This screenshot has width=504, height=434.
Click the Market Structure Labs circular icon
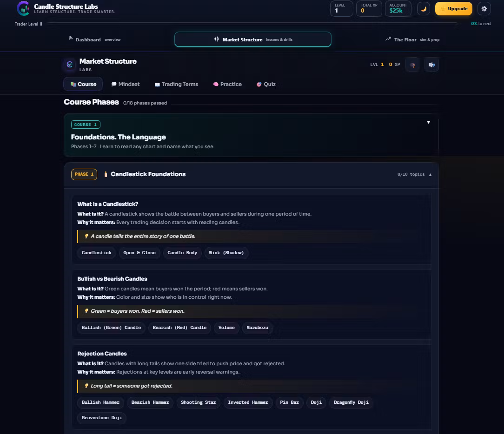click(69, 65)
